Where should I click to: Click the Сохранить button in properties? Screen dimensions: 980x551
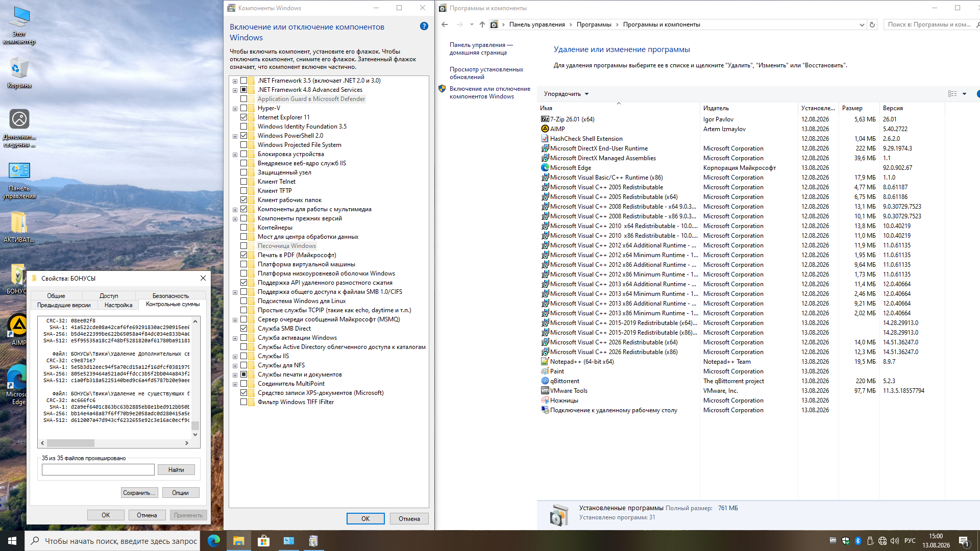coord(139,493)
